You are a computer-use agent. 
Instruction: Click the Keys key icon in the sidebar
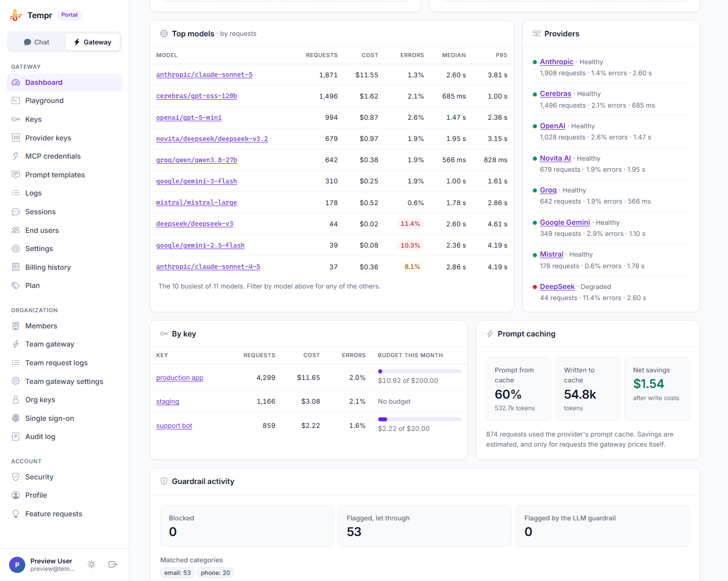[16, 119]
